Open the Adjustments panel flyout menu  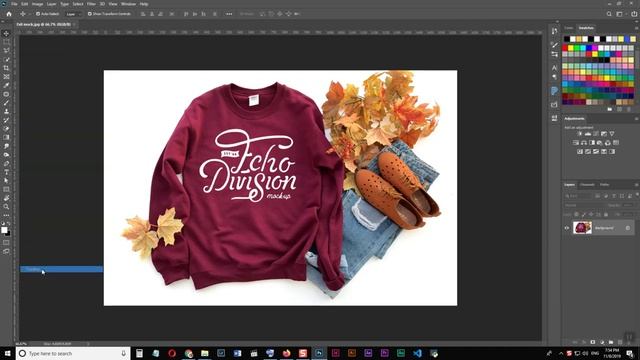pos(636,119)
